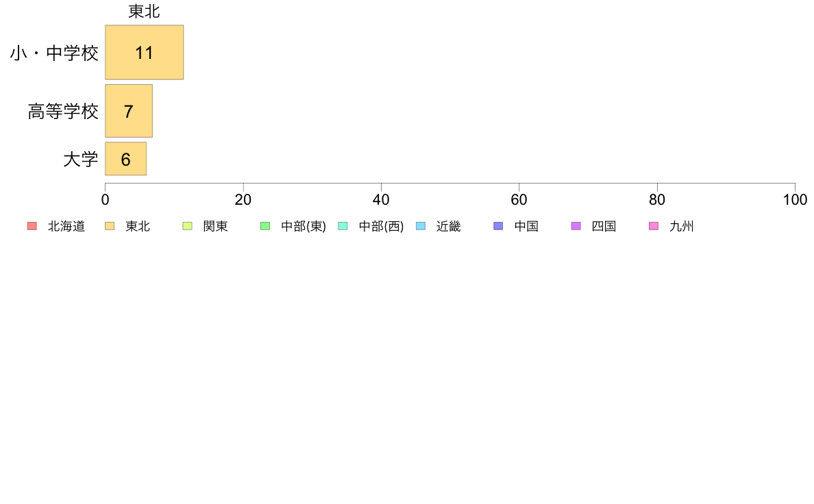Click the axis tick labeled 100
Image resolution: width=814 pixels, height=504 pixels.
pos(795,200)
